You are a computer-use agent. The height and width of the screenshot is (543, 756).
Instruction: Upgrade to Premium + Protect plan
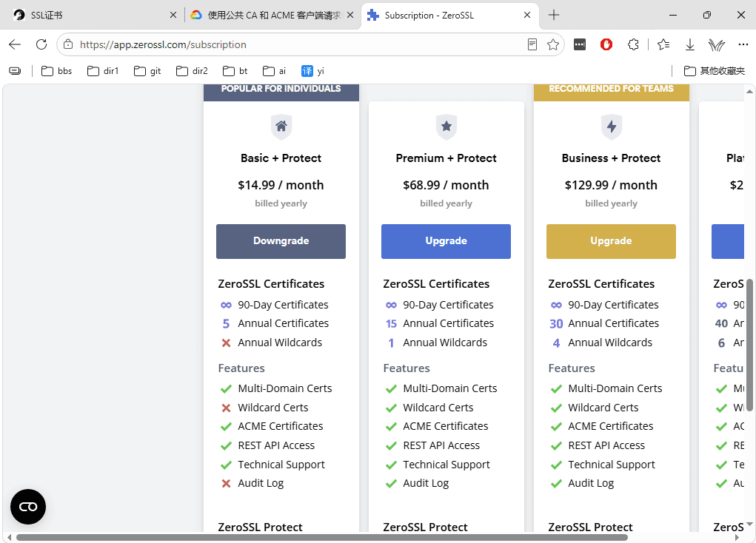(446, 241)
